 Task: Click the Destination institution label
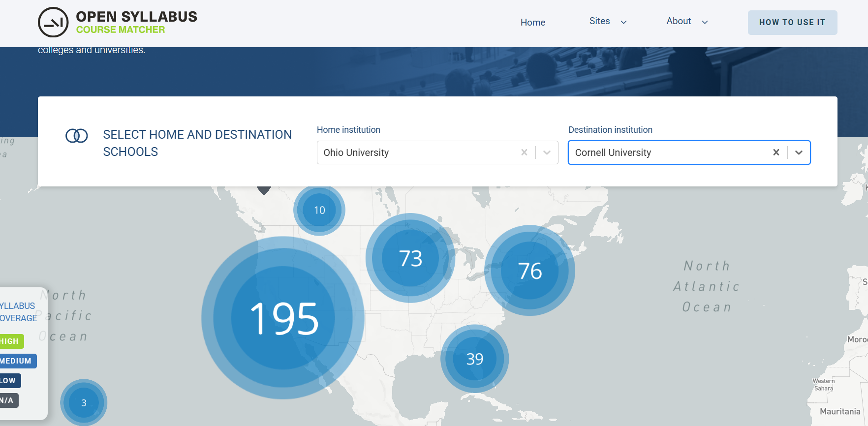click(x=610, y=130)
